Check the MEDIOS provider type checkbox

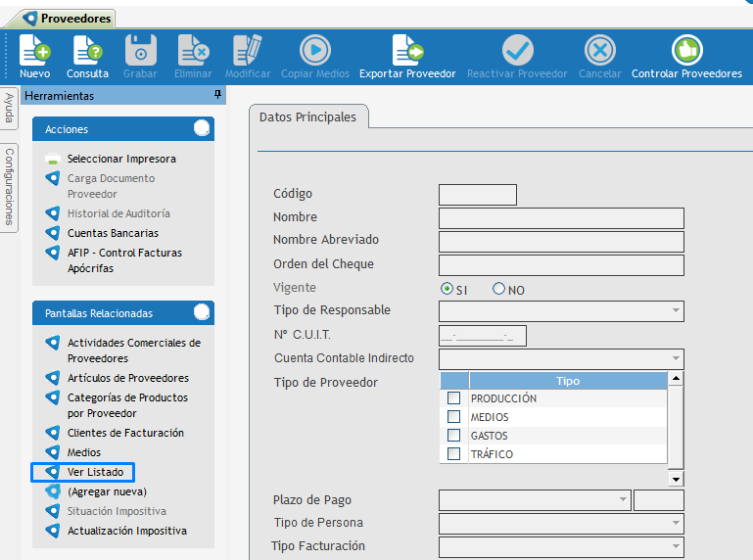pos(453,417)
